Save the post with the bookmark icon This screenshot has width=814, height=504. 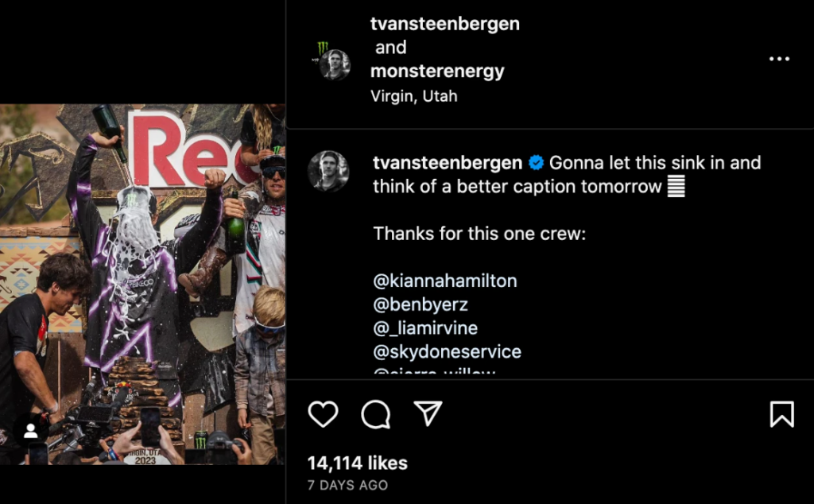(781, 413)
